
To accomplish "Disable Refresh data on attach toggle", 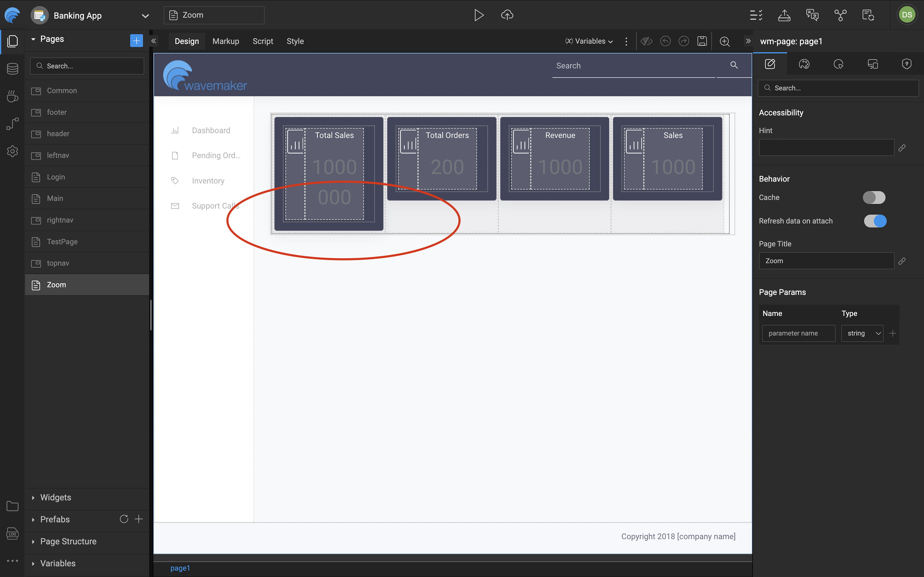I will [875, 221].
